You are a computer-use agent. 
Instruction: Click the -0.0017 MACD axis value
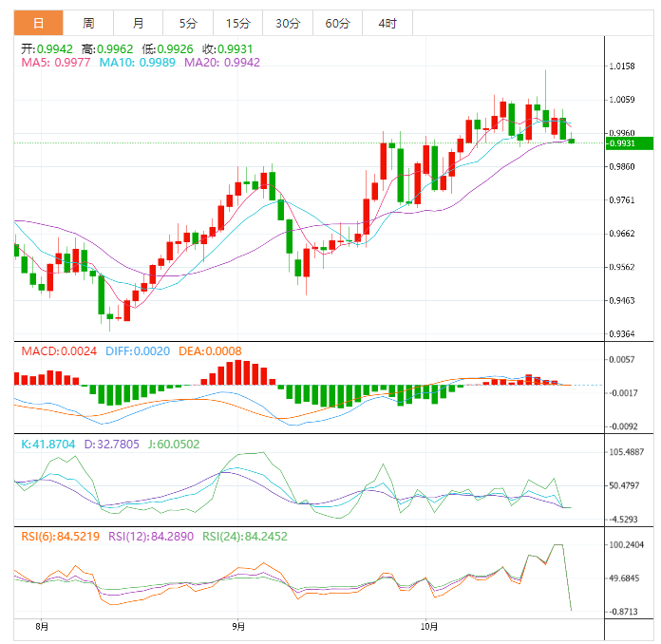622,393
